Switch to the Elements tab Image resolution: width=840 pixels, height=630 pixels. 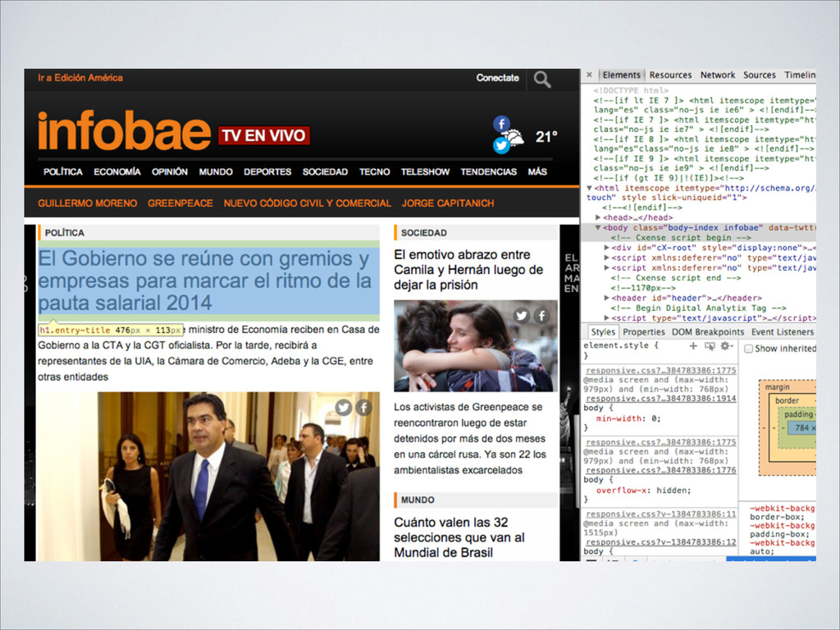622,75
